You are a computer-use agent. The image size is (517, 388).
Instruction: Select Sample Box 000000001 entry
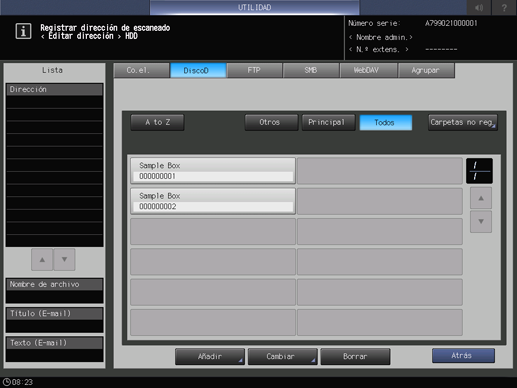tap(213, 171)
